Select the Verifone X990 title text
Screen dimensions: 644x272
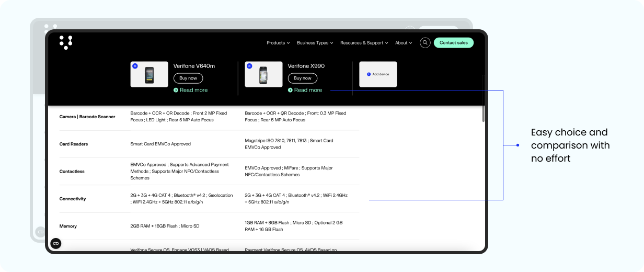pyautogui.click(x=306, y=66)
